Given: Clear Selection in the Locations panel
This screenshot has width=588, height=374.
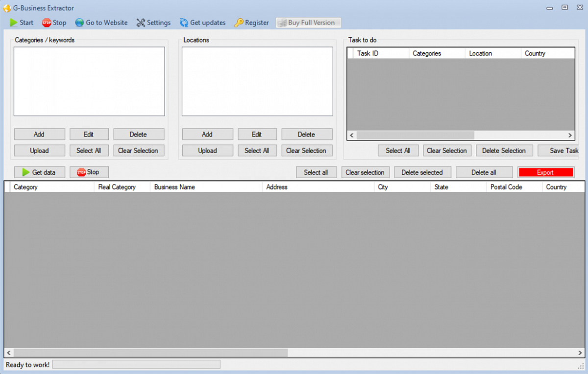Looking at the screenshot, I should pos(307,150).
